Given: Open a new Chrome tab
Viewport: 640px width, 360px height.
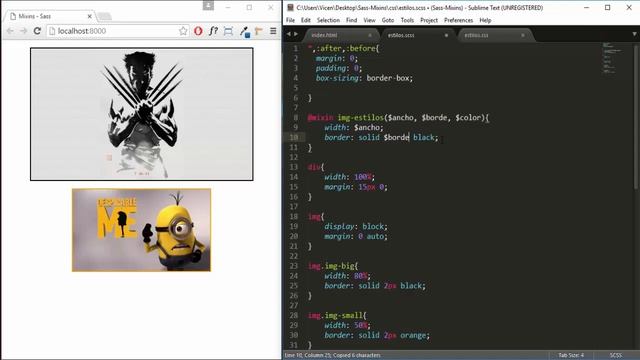Looking at the screenshot, I should click(x=104, y=16).
